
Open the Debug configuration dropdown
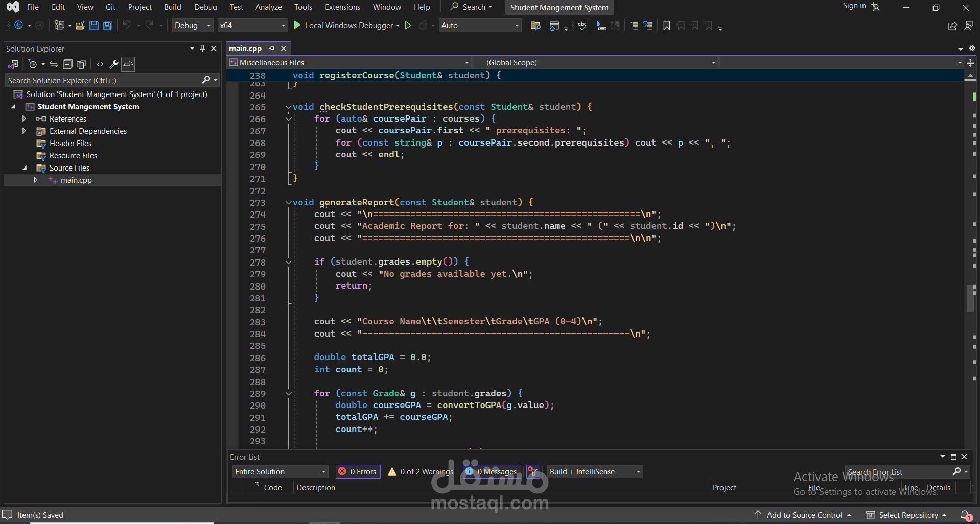tap(192, 25)
